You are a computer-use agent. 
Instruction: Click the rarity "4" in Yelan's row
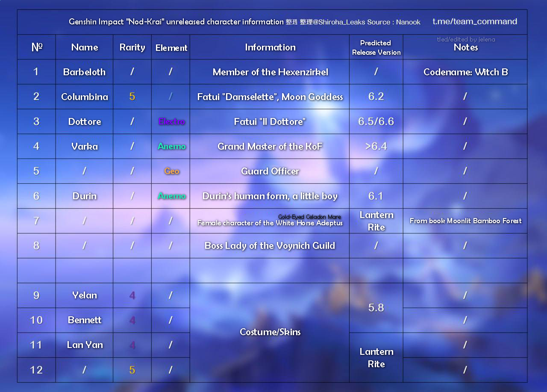click(132, 295)
